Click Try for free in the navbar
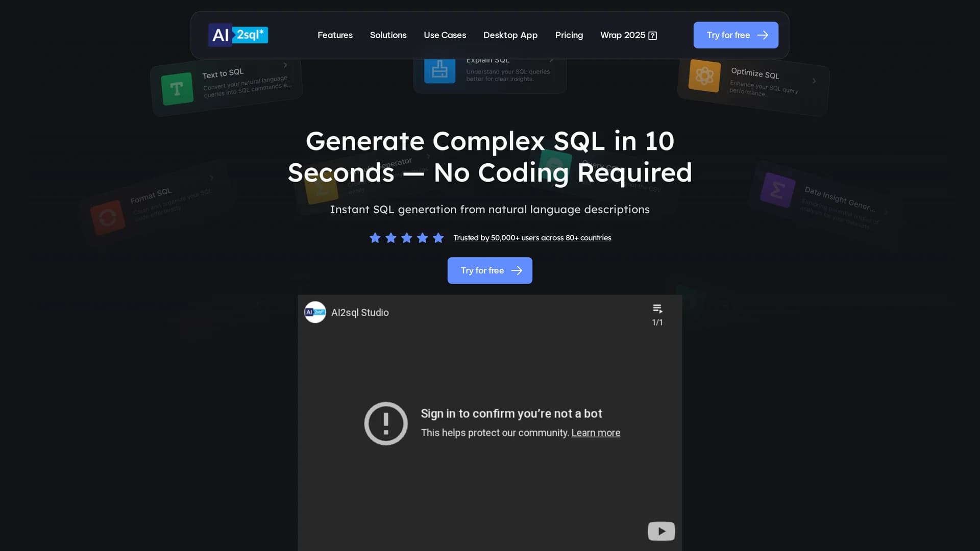Screen dimensions: 980x551 736,35
